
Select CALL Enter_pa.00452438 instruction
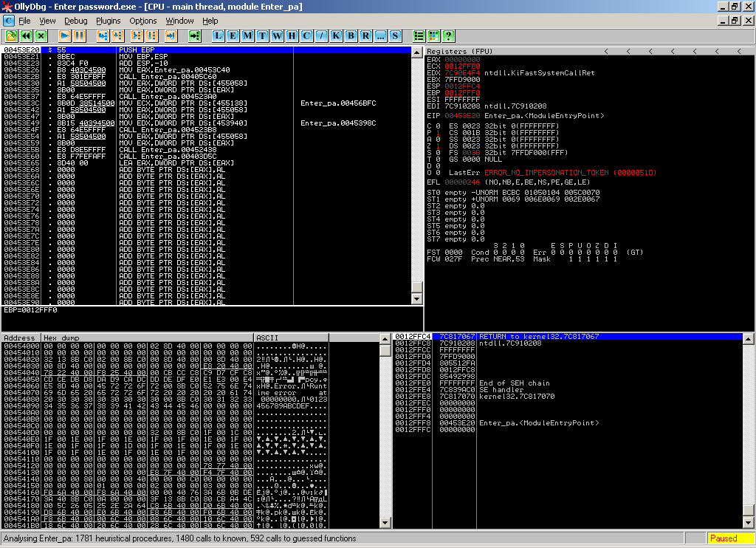(207, 149)
